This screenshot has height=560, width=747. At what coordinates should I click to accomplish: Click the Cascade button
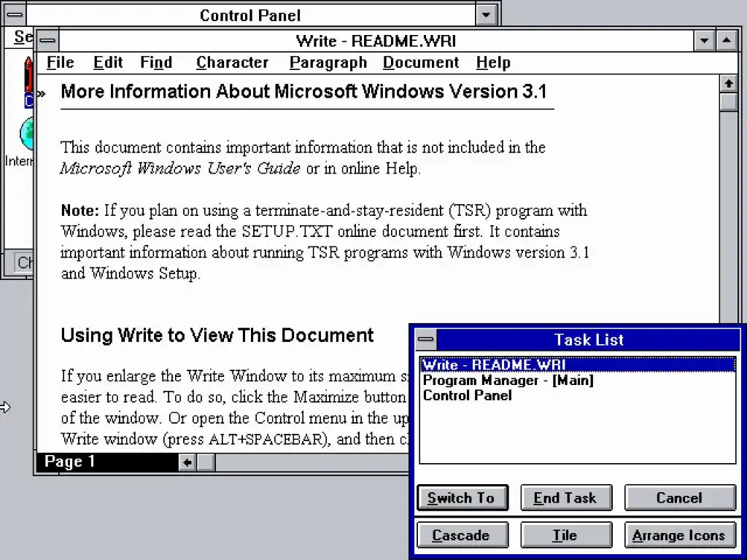(462, 534)
